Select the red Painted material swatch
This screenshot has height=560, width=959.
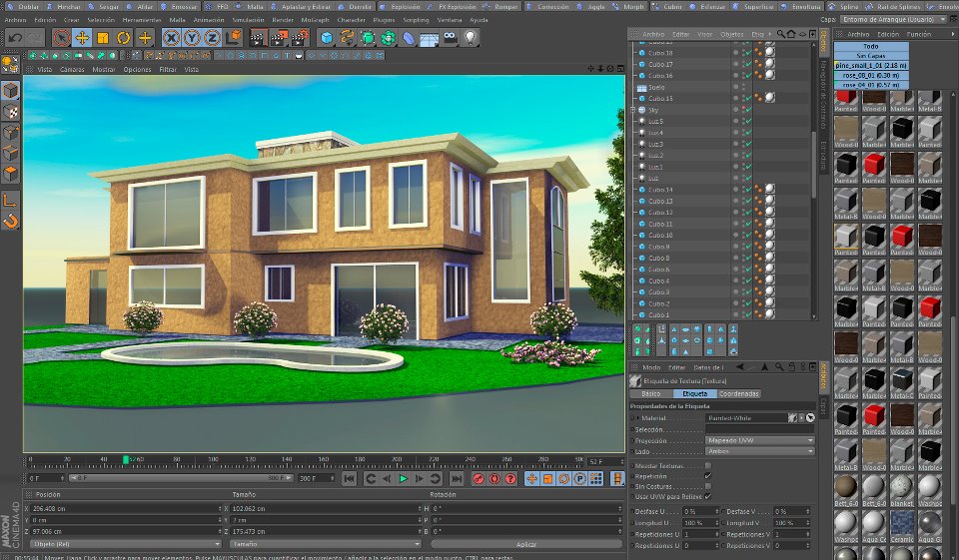coord(874,165)
